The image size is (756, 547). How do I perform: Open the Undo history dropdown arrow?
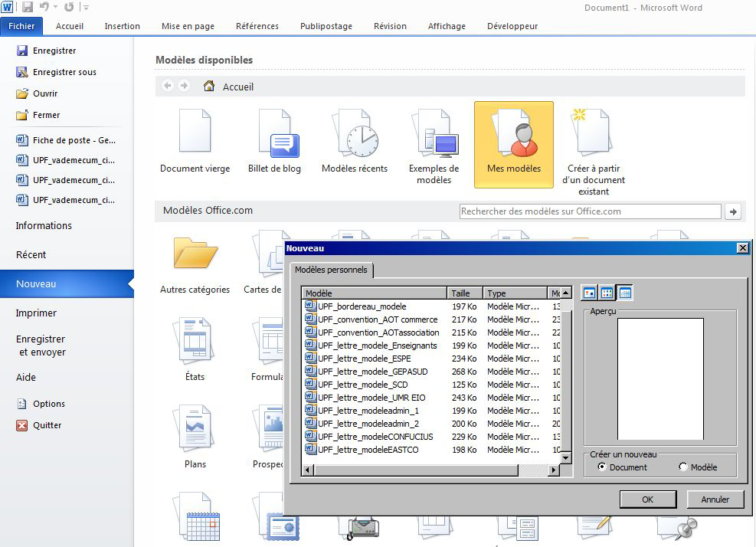point(55,7)
